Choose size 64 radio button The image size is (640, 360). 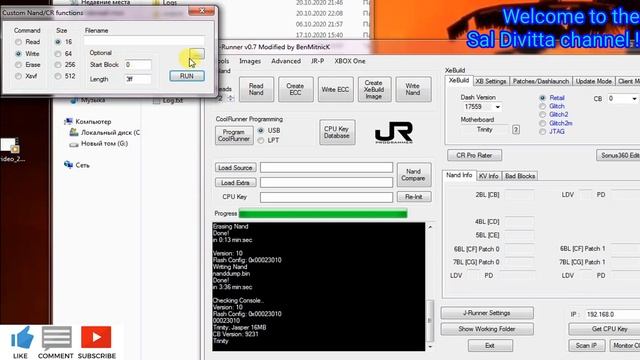tap(58, 53)
